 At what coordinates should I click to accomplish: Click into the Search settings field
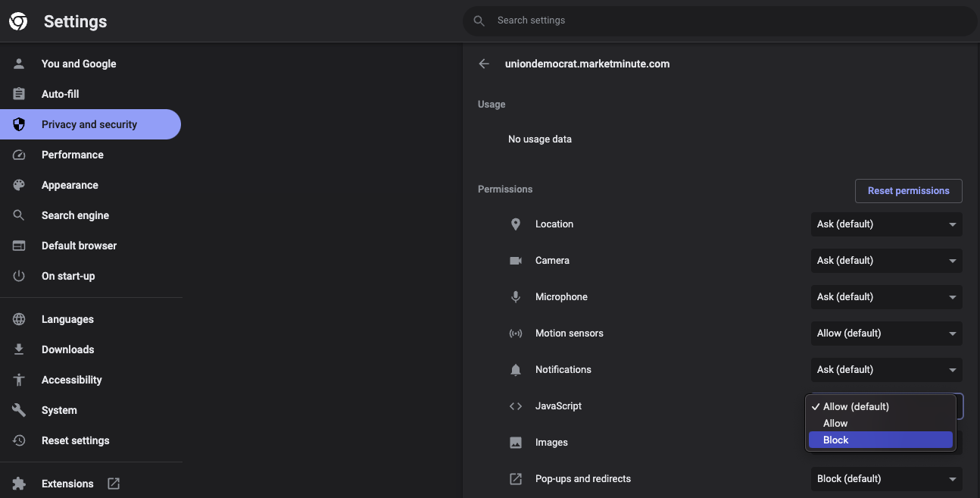(719, 21)
